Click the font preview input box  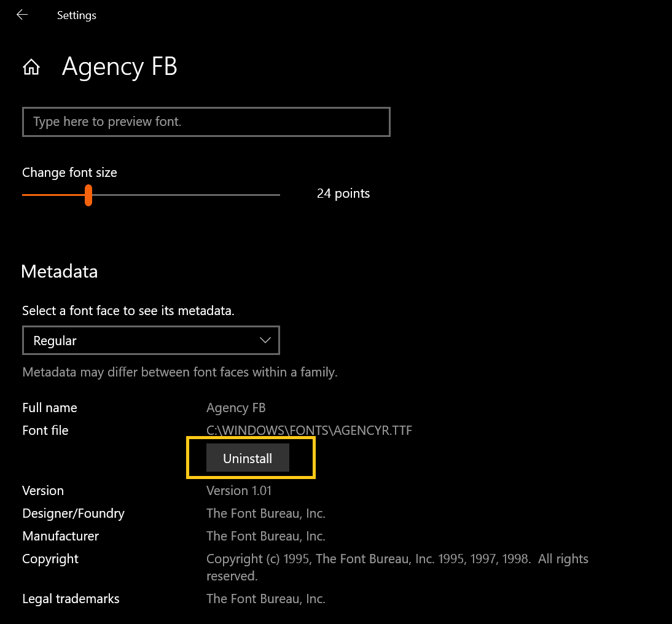pos(206,122)
